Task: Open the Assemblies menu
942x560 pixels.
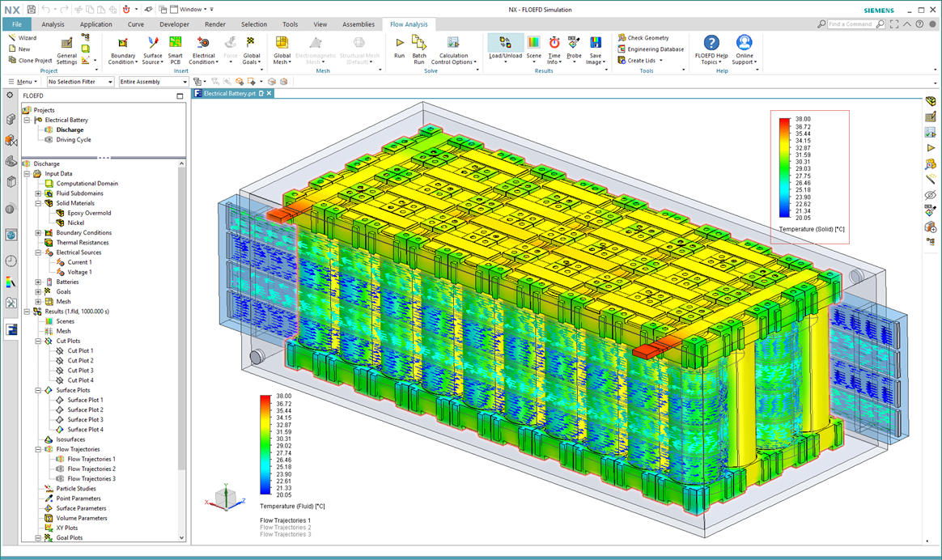Action: (x=358, y=24)
